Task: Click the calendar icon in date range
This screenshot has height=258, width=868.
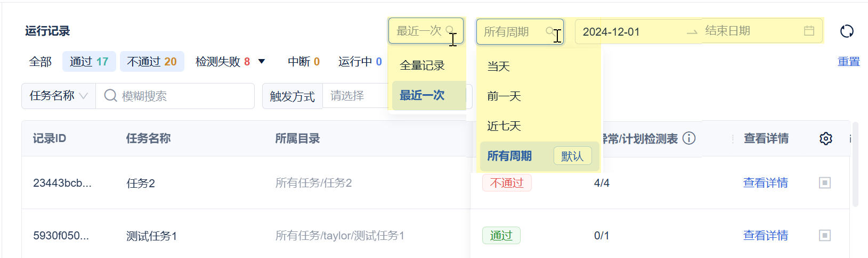Action: click(809, 31)
